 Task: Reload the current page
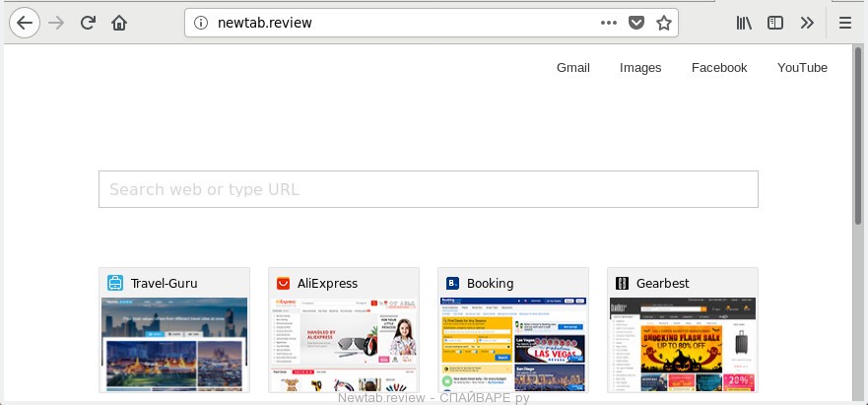point(88,23)
